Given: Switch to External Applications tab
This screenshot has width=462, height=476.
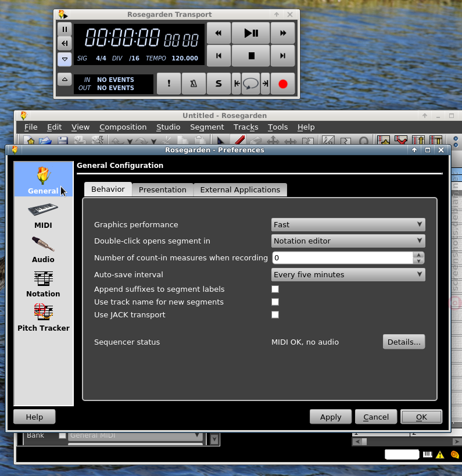Looking at the screenshot, I should pyautogui.click(x=240, y=189).
